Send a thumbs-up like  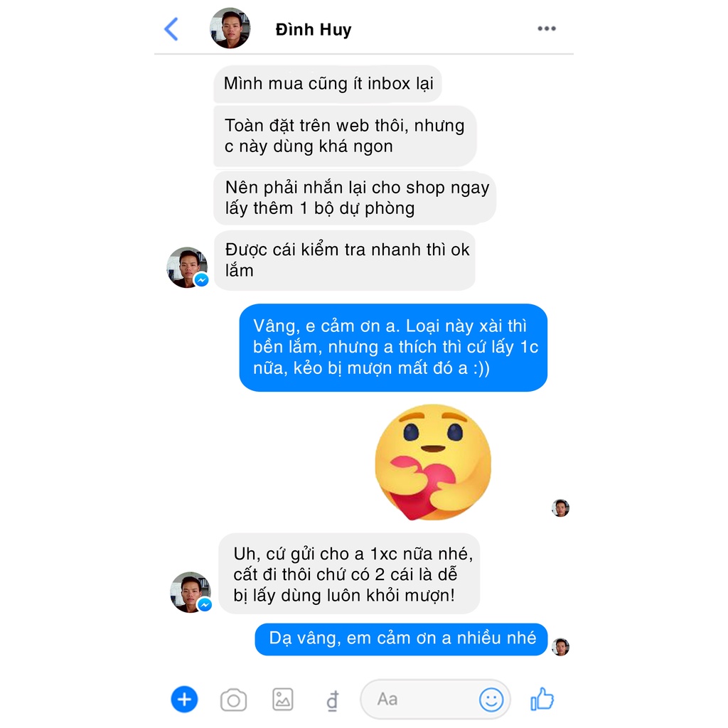click(542, 699)
